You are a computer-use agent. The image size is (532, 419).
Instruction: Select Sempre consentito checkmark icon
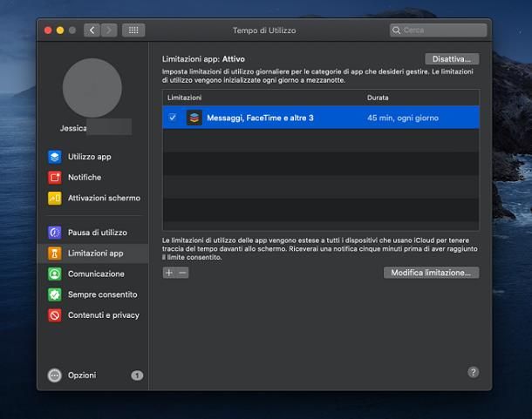pyautogui.click(x=55, y=294)
